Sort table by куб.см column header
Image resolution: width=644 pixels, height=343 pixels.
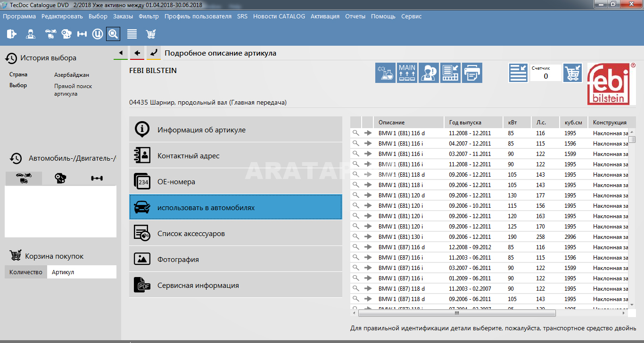pyautogui.click(x=574, y=122)
